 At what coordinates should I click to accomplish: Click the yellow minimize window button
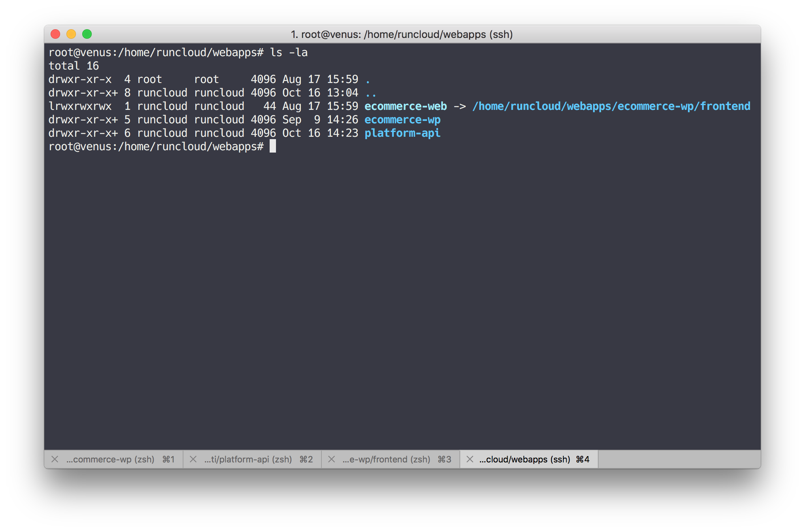71,34
